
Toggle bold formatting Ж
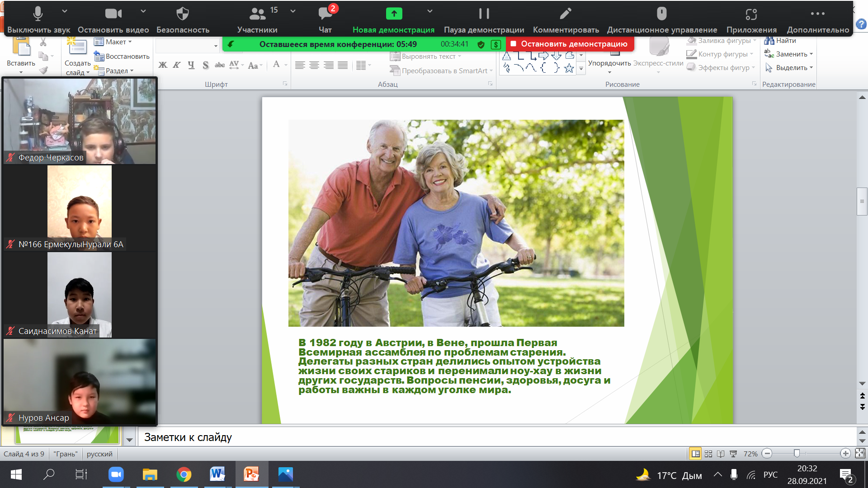coord(163,65)
